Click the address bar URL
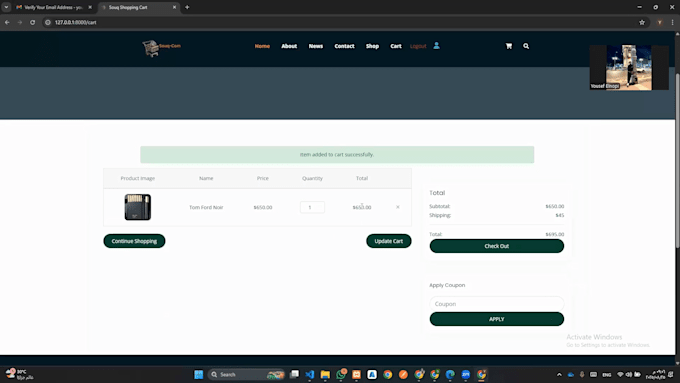 [75, 22]
